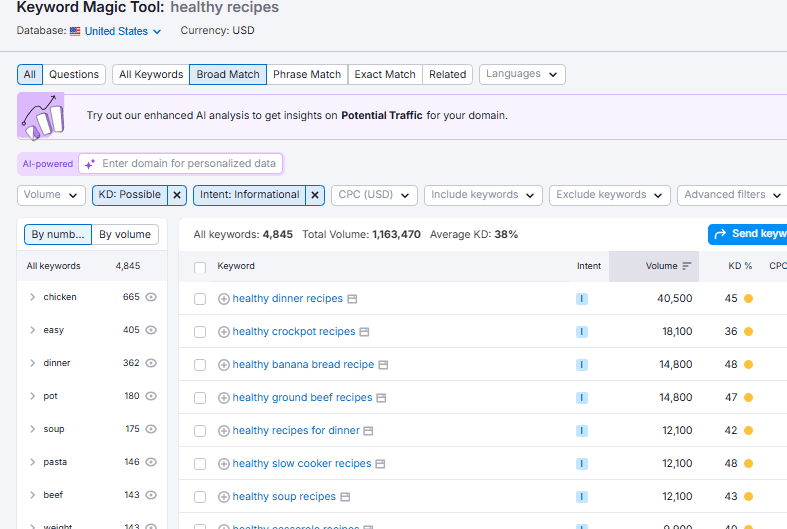Check the healthy ground beef recipes row checkbox
Viewport: 787px width, 529px height.
point(200,398)
